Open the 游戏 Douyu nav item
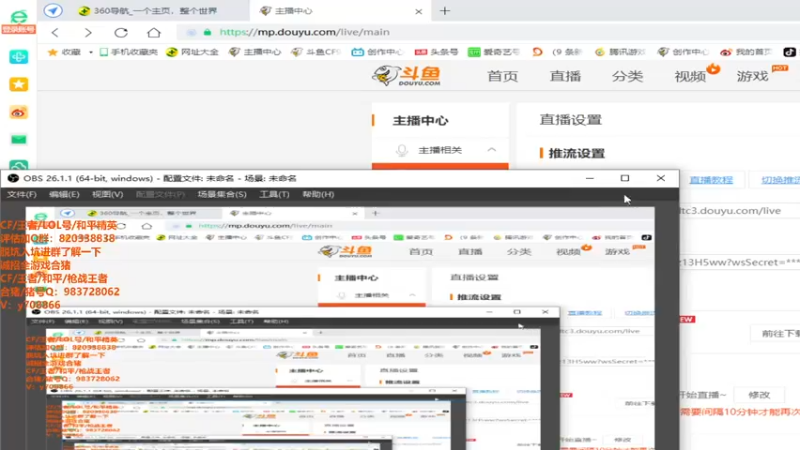The height and width of the screenshot is (450, 800). pos(753,77)
